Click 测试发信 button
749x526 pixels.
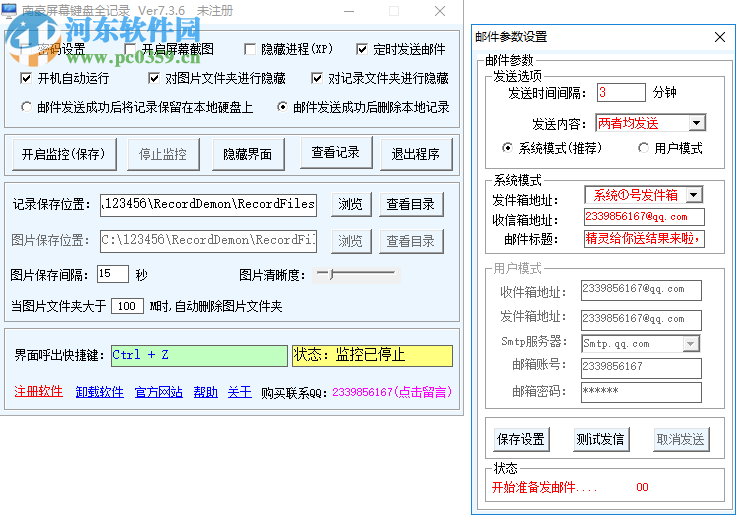[600, 439]
